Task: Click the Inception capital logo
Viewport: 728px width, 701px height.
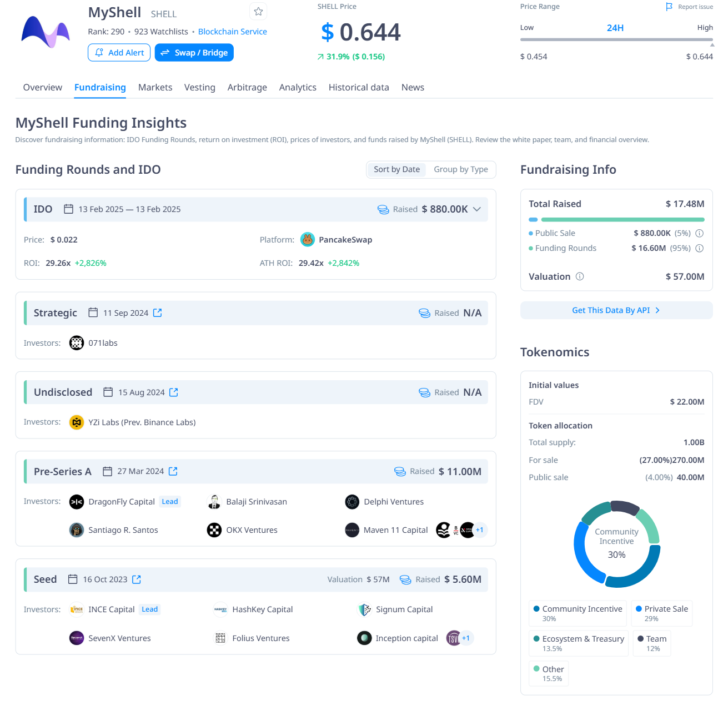Action: (364, 638)
